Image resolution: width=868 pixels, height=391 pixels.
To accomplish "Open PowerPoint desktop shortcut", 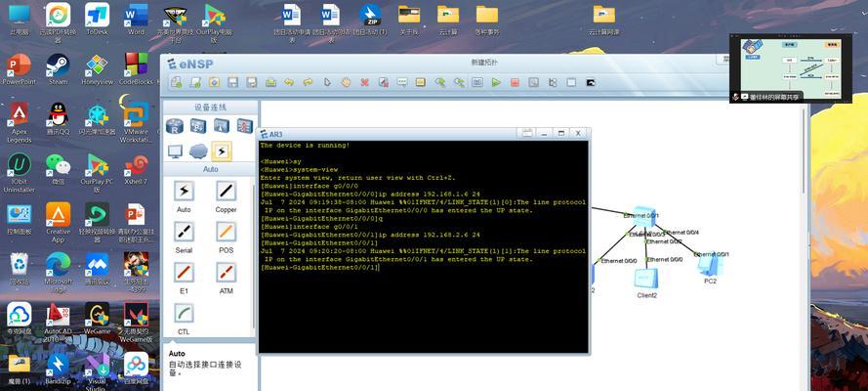I will point(19,69).
